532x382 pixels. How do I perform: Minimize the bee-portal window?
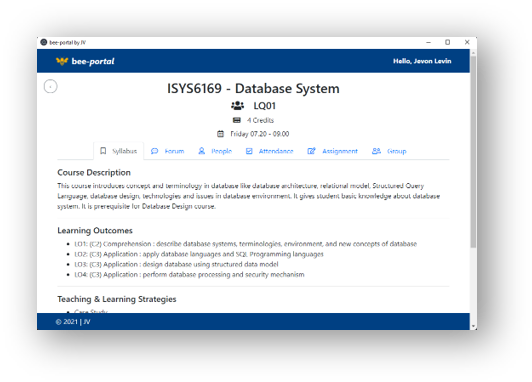pos(429,42)
